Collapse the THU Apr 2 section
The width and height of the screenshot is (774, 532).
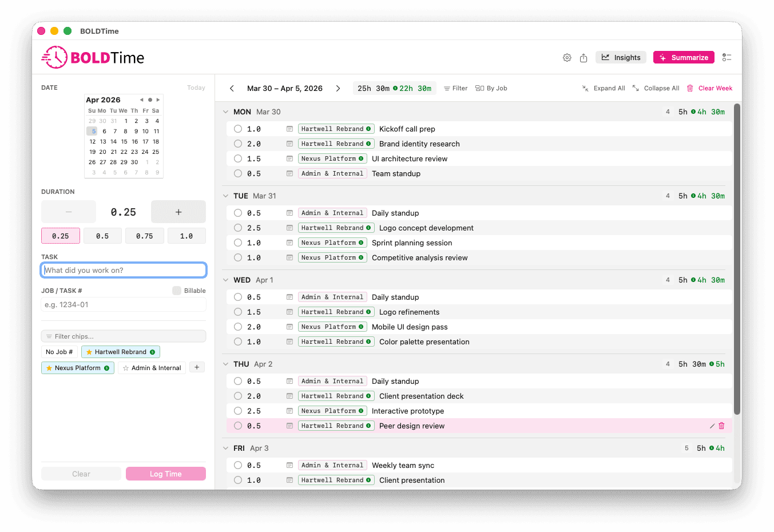click(225, 364)
